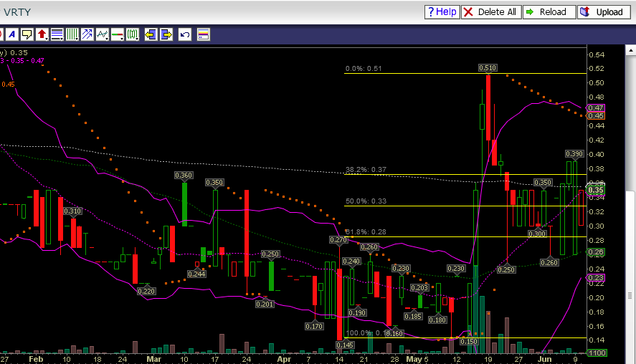Click the 50.0%: 0.33 Fibonacci label
The height and width of the screenshot is (364, 636).
pos(366,201)
